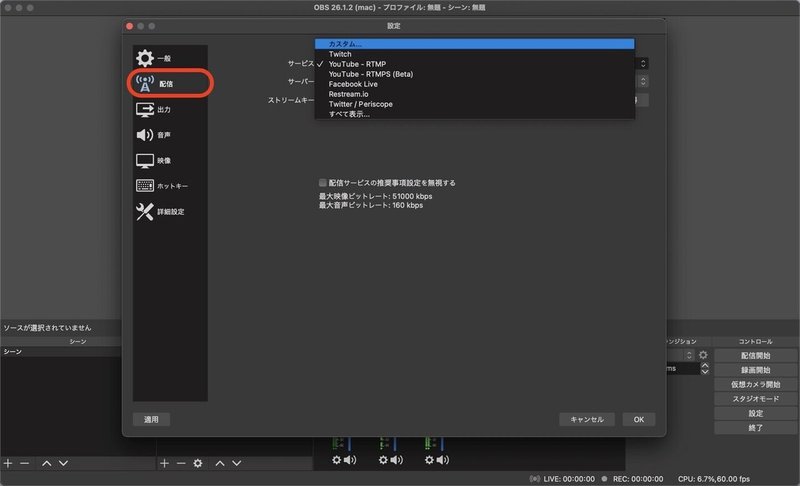Open gear of middle audio mixer channel
Viewport: 800px width, 486px height.
tap(383, 460)
